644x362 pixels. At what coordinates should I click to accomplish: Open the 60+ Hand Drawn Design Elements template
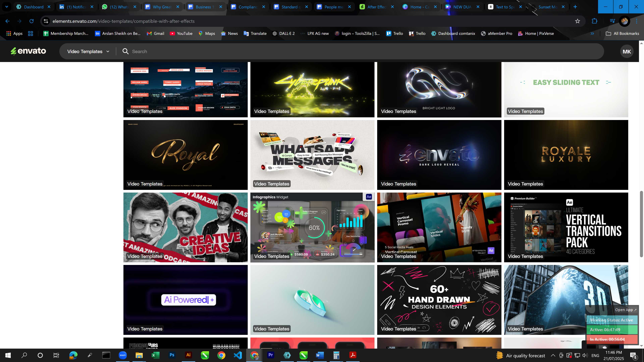click(x=439, y=299)
